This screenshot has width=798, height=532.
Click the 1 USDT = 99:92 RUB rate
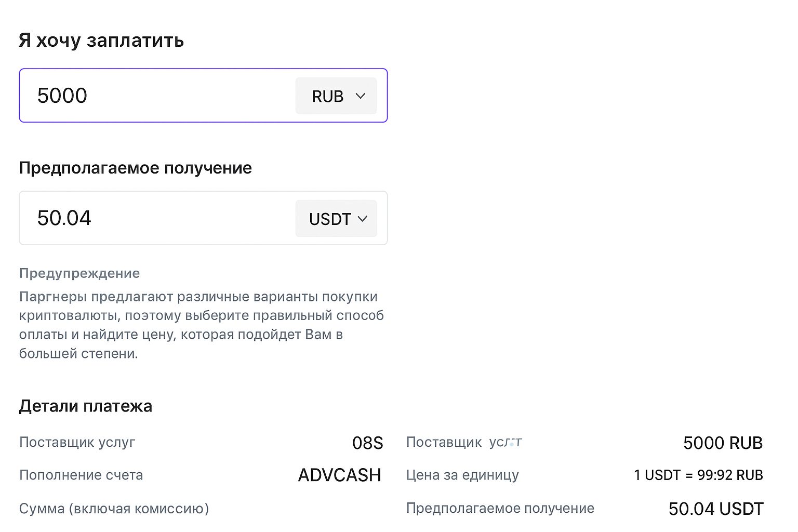point(698,475)
